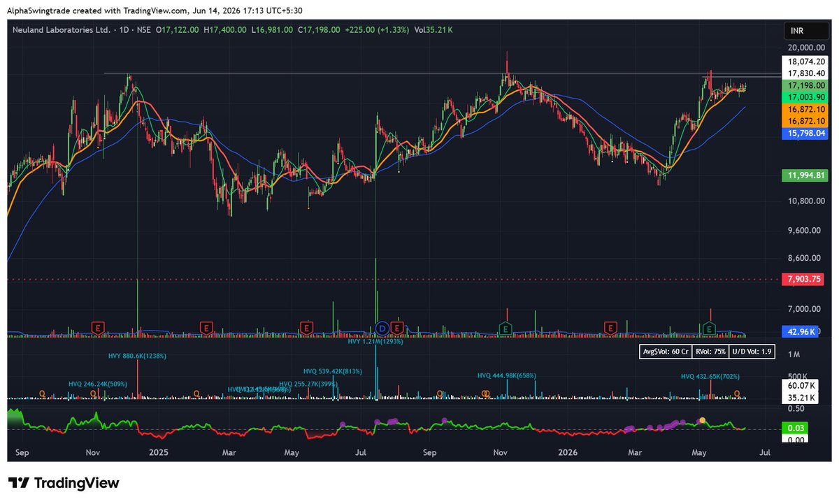Click the green E earnings marker near May 2026
This screenshot has height=504, width=839.
pyautogui.click(x=710, y=328)
